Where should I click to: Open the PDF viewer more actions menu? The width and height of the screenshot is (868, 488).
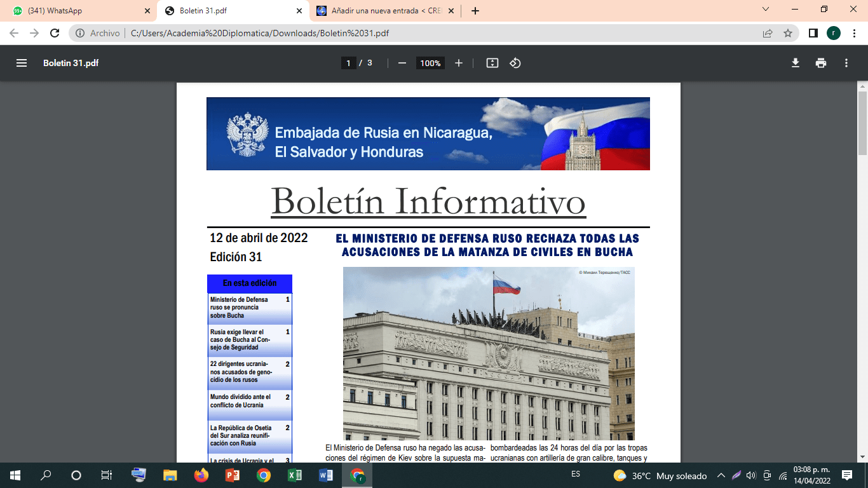(x=846, y=63)
